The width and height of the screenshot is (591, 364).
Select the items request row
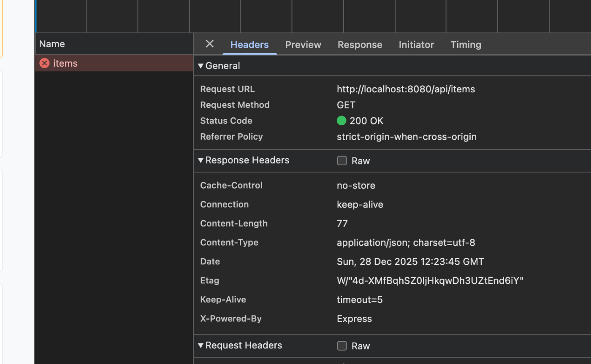pos(114,63)
